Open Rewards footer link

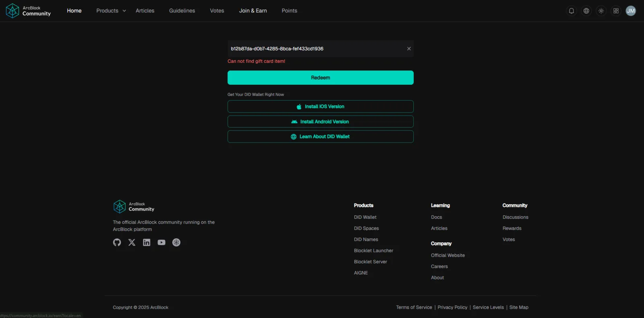coord(512,229)
